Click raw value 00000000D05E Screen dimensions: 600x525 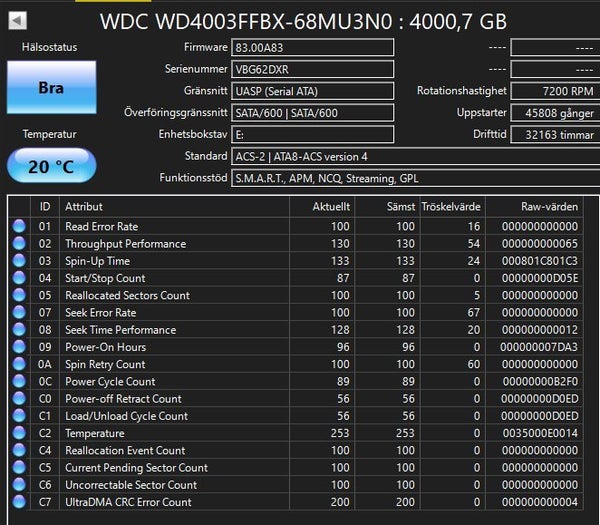tap(540, 278)
